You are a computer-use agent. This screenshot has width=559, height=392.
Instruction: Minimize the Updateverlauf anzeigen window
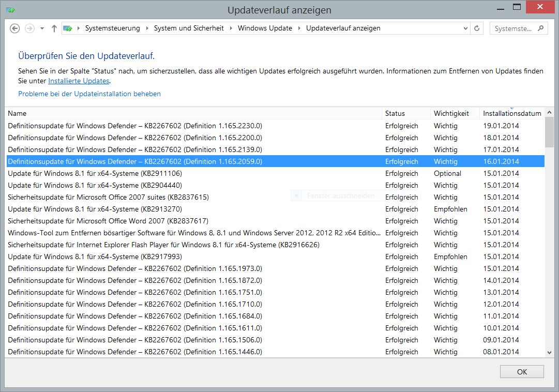click(501, 8)
